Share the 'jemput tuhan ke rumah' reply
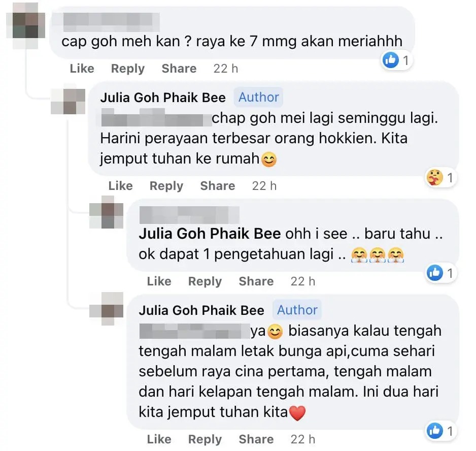The height and width of the screenshot is (451, 476). pos(218,186)
